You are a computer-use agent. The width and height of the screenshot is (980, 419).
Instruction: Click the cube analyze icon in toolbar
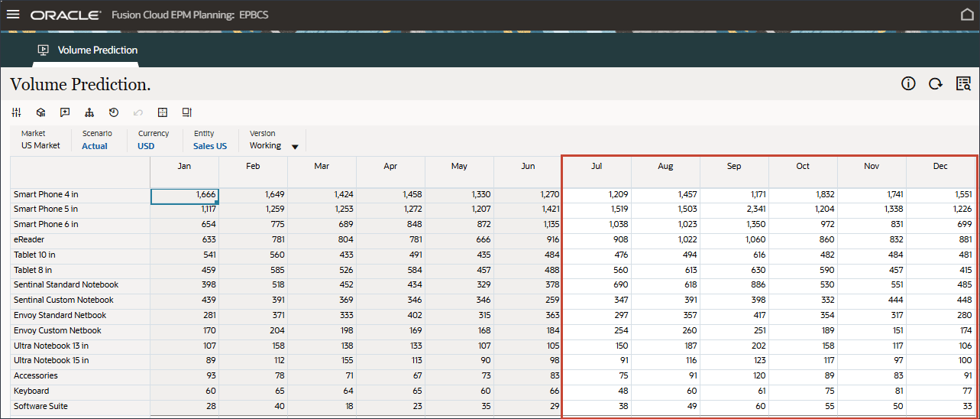point(40,112)
